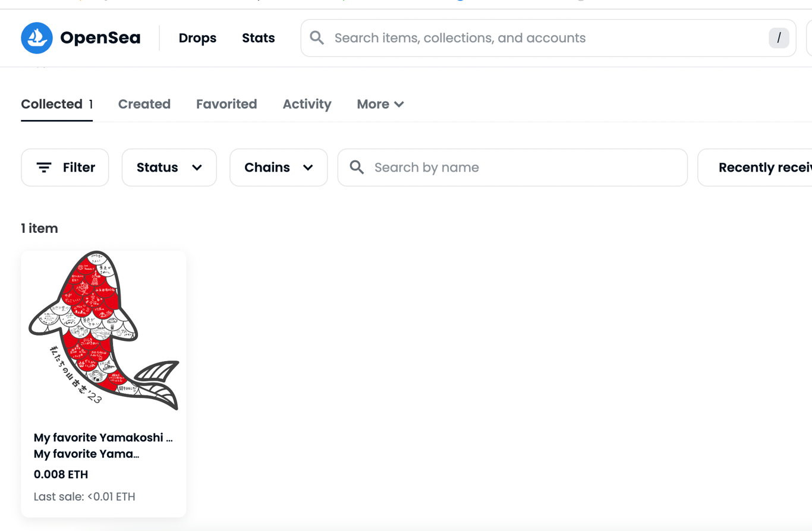
Task: Open the Recently received sort dropdown
Action: point(755,167)
